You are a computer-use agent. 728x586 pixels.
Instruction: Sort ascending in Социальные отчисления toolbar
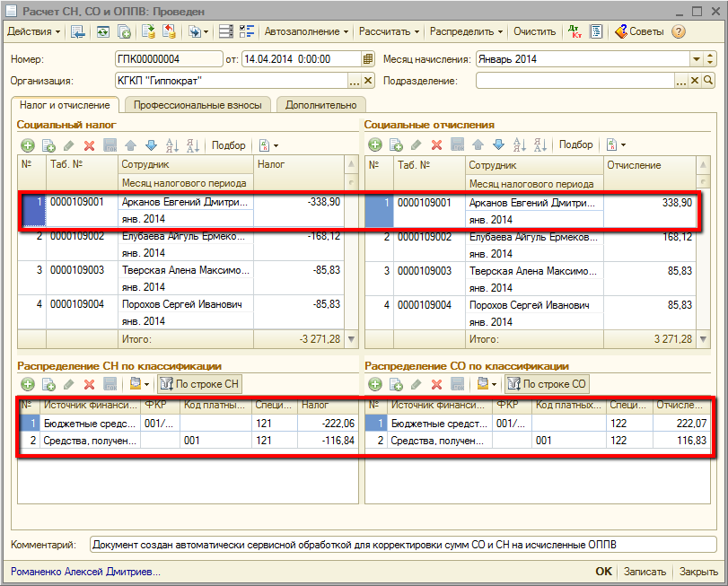tap(520, 145)
